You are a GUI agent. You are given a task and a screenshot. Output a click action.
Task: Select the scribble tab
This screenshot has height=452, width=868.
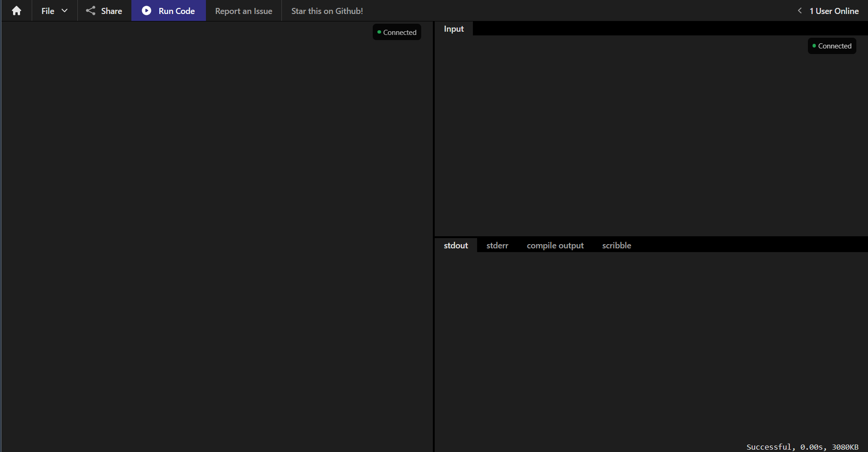pos(616,245)
